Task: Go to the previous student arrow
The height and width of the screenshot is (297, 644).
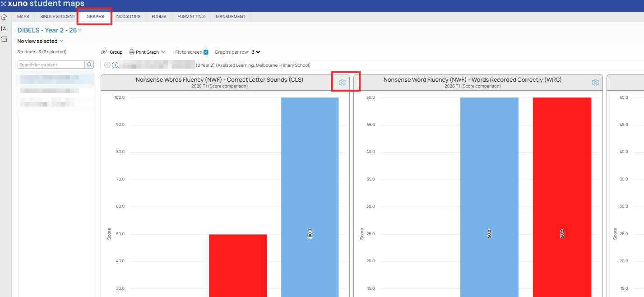Action: (x=107, y=65)
